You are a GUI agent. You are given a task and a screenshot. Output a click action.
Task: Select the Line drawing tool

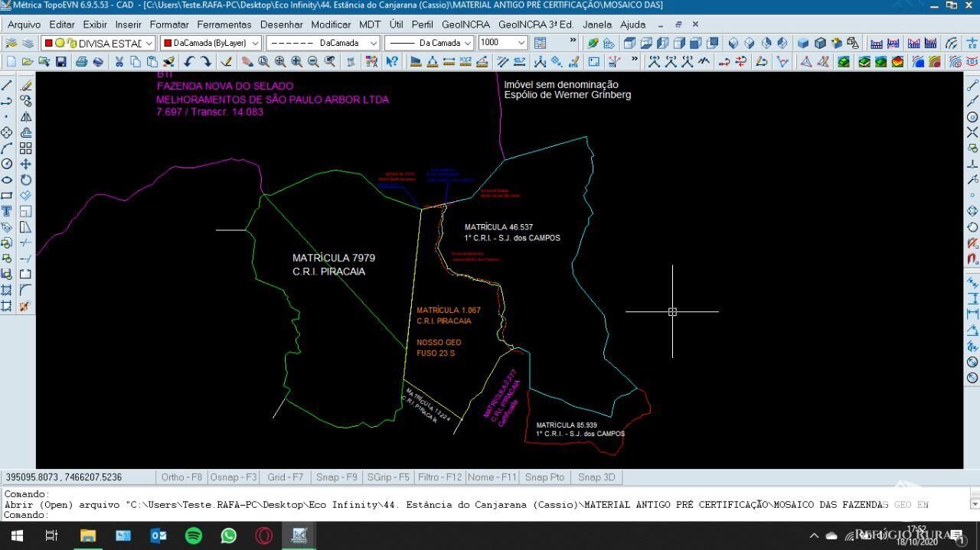[7, 85]
